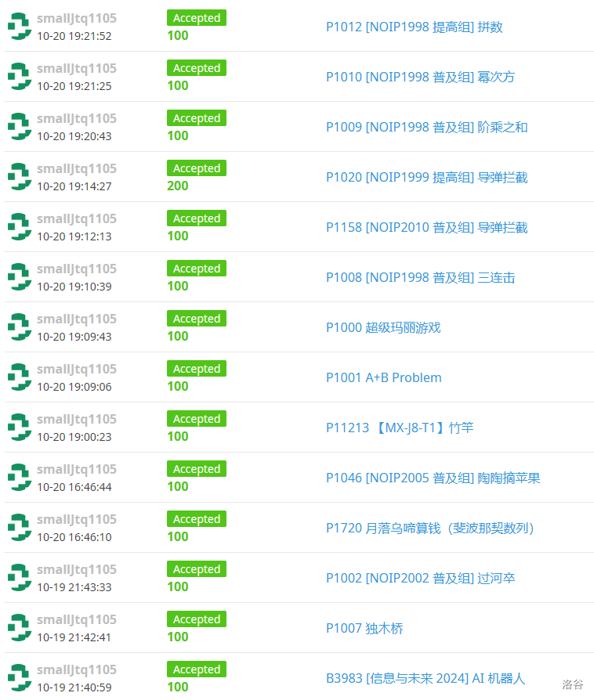The height and width of the screenshot is (700, 594).
Task: Click the user avatar in the P1010 幂次方 row
Action: pos(19,77)
